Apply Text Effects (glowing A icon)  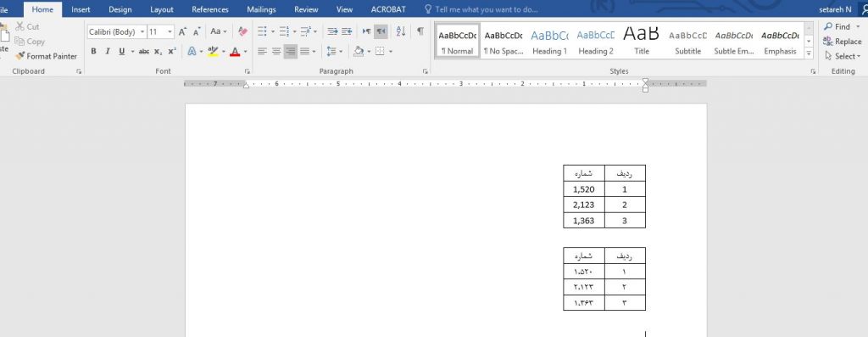click(192, 51)
